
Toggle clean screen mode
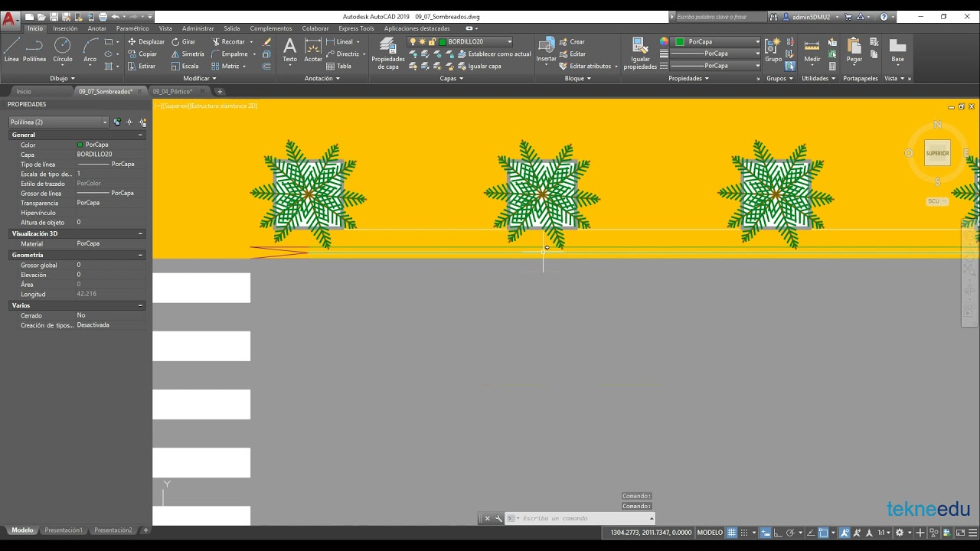(x=960, y=533)
